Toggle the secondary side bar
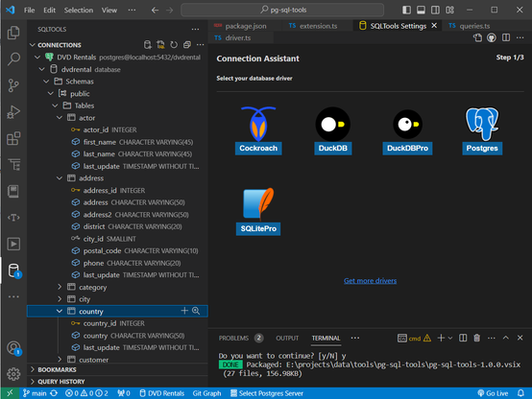 click(435, 10)
